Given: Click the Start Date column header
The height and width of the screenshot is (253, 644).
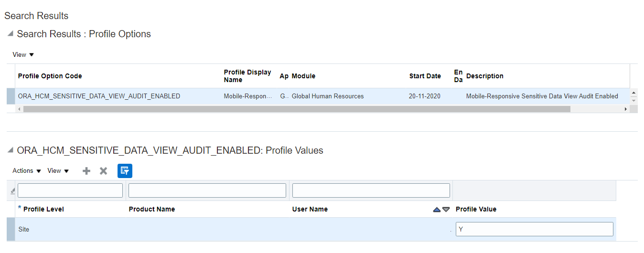Looking at the screenshot, I should (425, 76).
